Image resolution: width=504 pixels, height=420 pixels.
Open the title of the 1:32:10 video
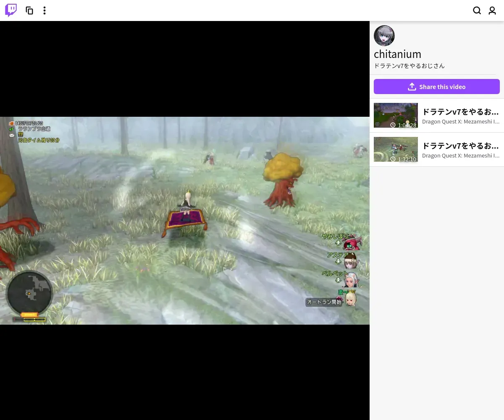click(461, 146)
